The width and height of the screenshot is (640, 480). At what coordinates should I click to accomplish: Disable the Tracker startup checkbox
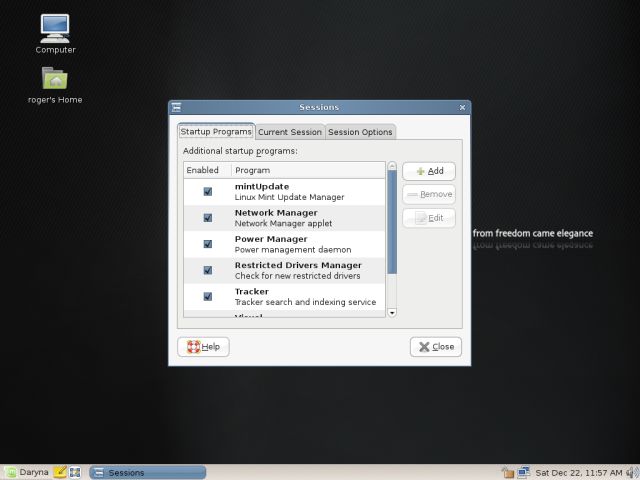click(208, 296)
